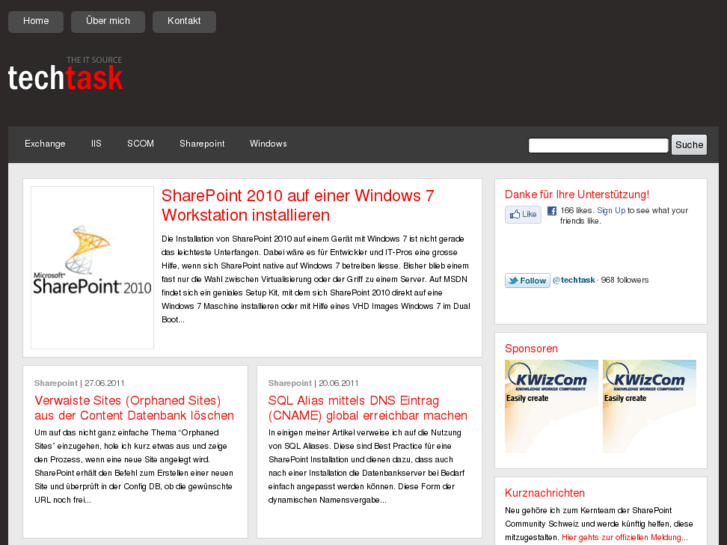Viewport: 727px width, 545px height.
Task: Click the Facebook logo icon beside likes count
Action: pyautogui.click(x=551, y=211)
